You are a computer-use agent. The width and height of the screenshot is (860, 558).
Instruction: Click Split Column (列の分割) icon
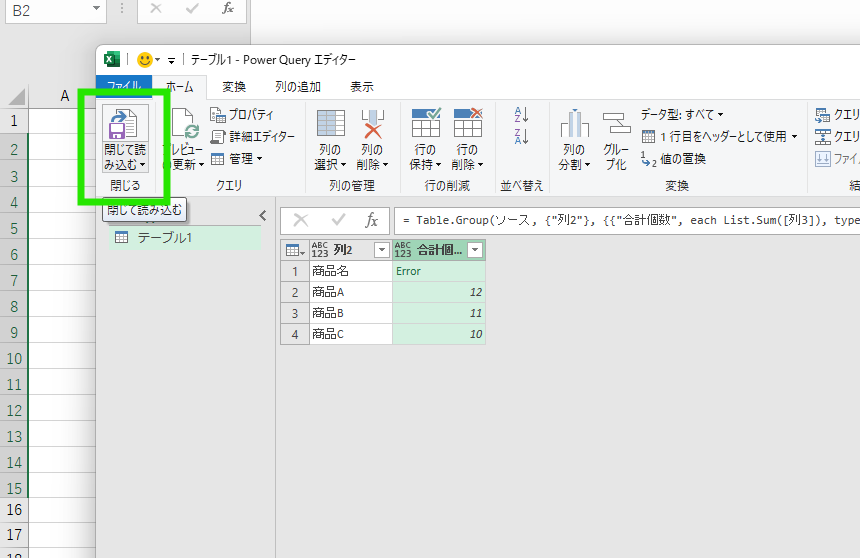(573, 125)
